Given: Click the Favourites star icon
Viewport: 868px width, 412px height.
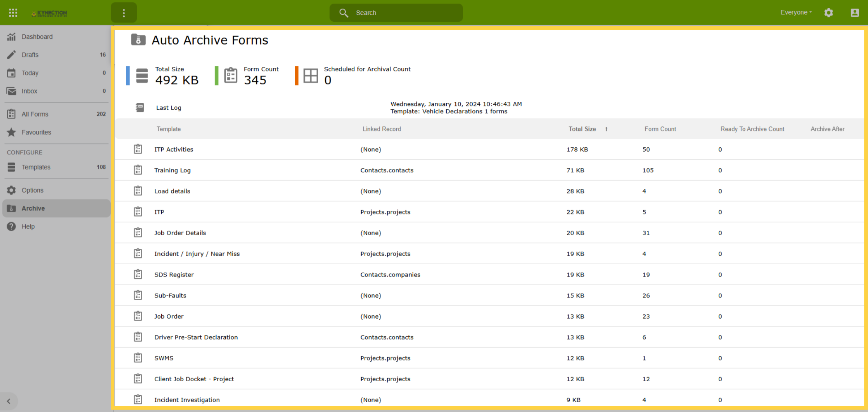Looking at the screenshot, I should point(12,132).
